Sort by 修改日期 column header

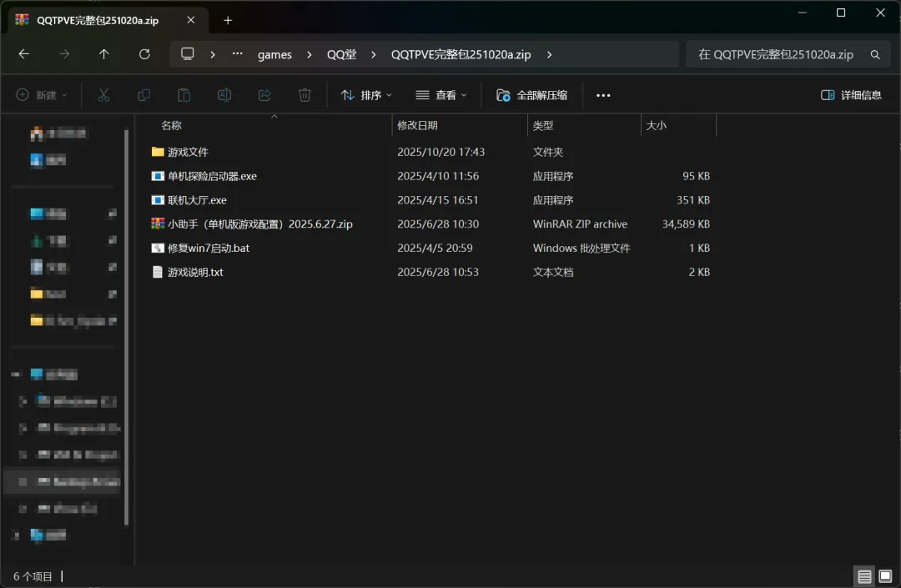pos(417,125)
